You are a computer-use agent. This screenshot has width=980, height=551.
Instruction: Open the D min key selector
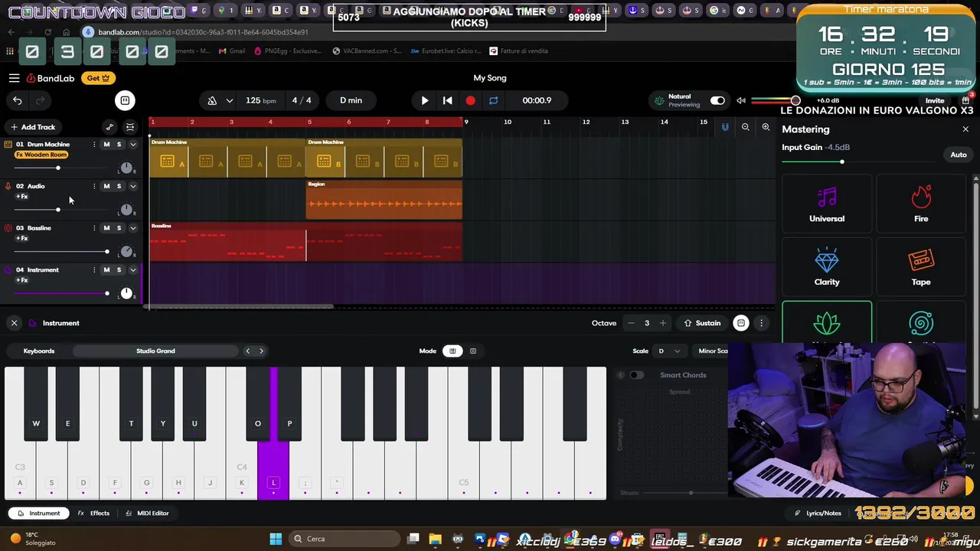(351, 100)
